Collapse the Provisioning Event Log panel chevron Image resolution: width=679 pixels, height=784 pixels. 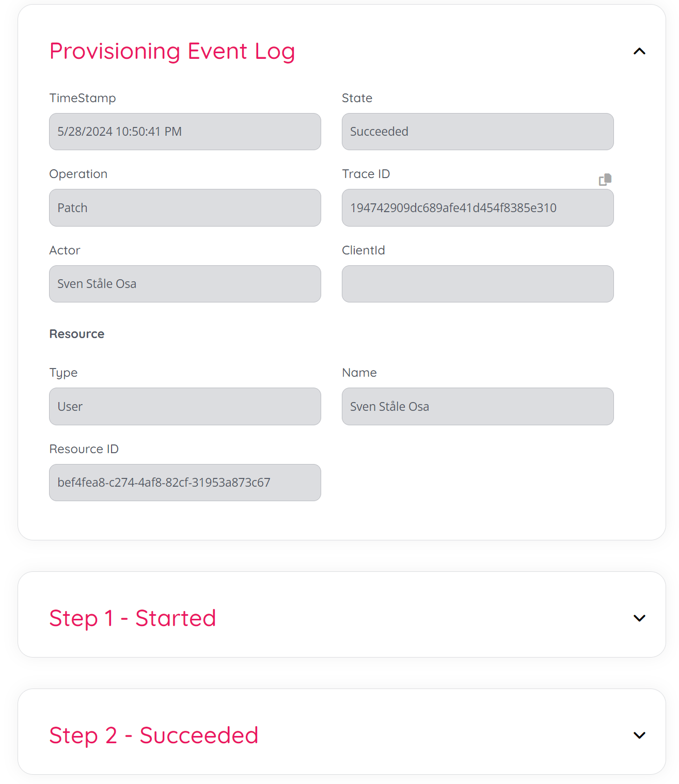pos(639,51)
